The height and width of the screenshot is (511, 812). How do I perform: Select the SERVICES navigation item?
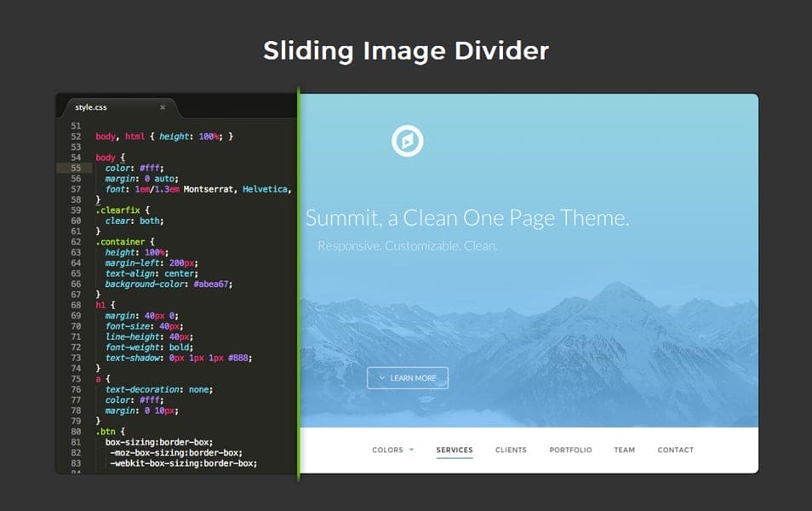pyautogui.click(x=455, y=450)
